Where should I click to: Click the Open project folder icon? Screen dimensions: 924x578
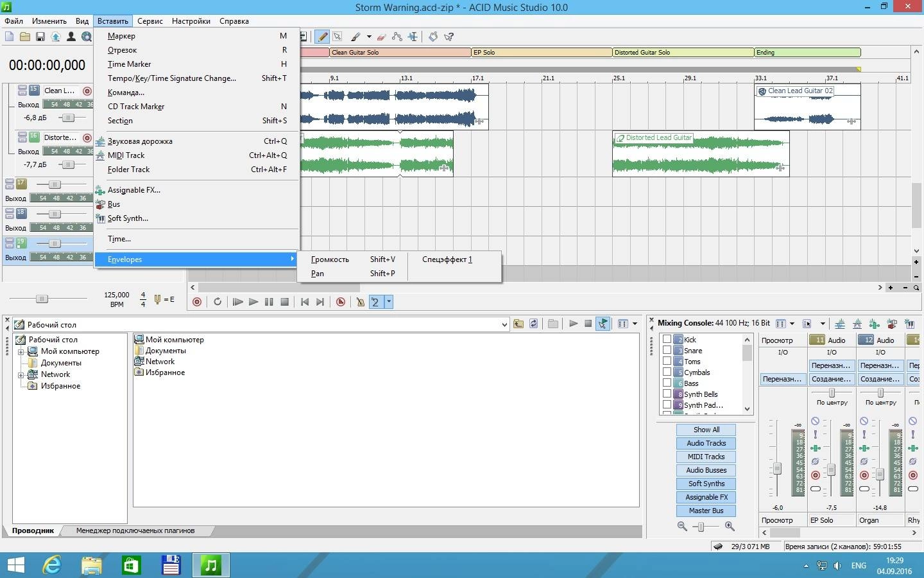coord(25,37)
